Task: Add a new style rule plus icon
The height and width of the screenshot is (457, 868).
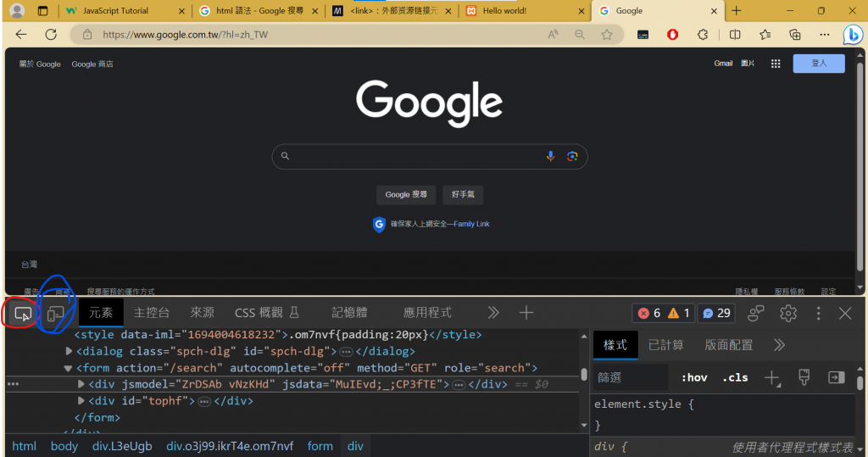Action: coord(771,378)
